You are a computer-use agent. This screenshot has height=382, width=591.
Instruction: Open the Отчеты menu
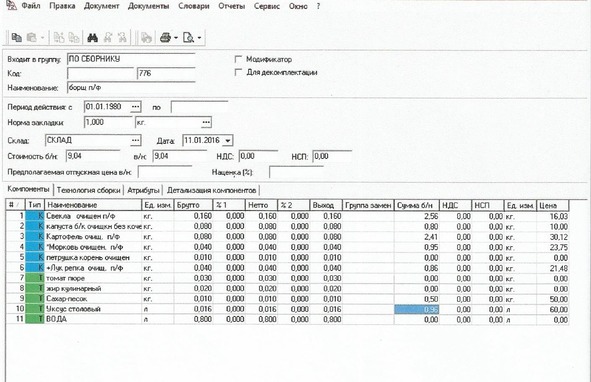[231, 6]
